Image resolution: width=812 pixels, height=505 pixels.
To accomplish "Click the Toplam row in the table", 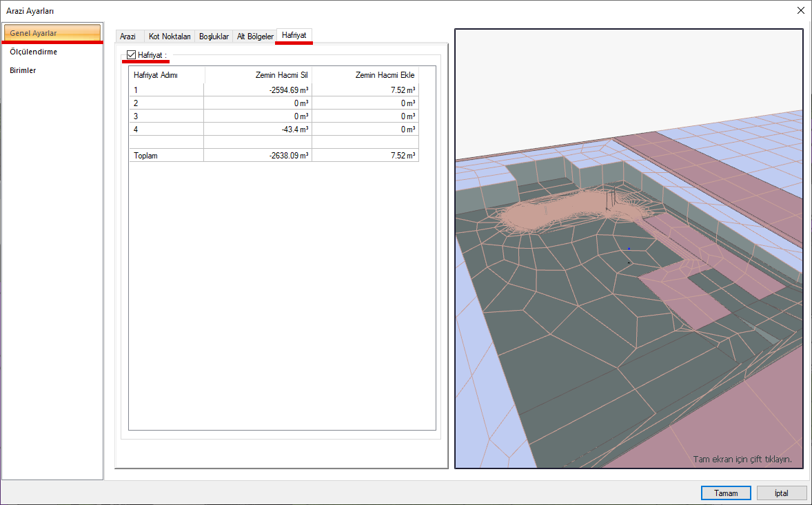I will (x=166, y=156).
